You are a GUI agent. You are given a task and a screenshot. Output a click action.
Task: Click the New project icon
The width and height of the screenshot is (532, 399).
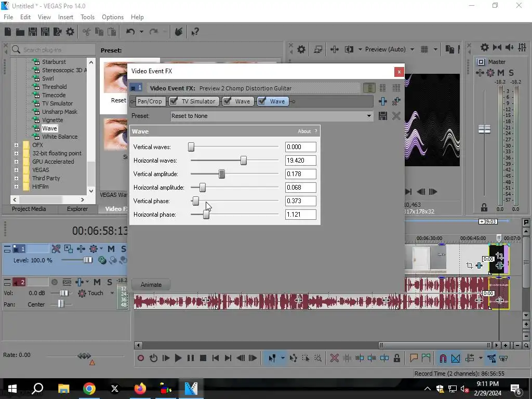coord(8,32)
